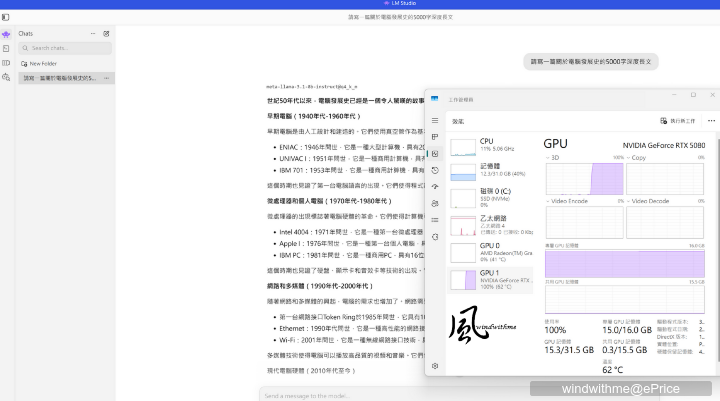Select the 磁碟 0 (C:) disk entry
Viewport: 720px width, 401px height.
click(x=490, y=198)
